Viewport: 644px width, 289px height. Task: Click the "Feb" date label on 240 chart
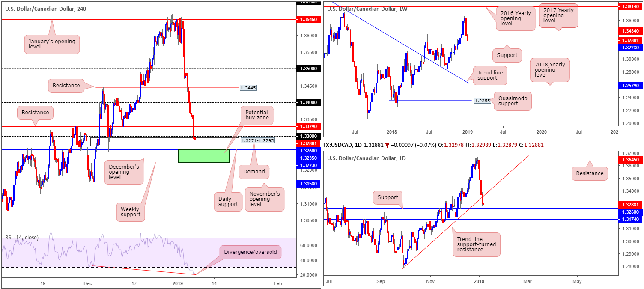click(x=277, y=283)
